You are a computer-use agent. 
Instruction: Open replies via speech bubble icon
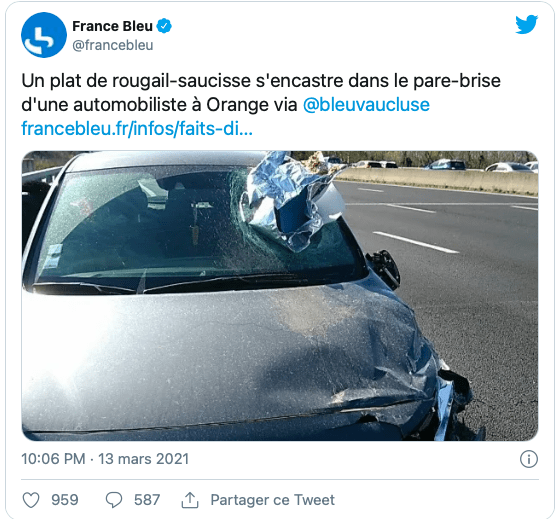pos(114,500)
